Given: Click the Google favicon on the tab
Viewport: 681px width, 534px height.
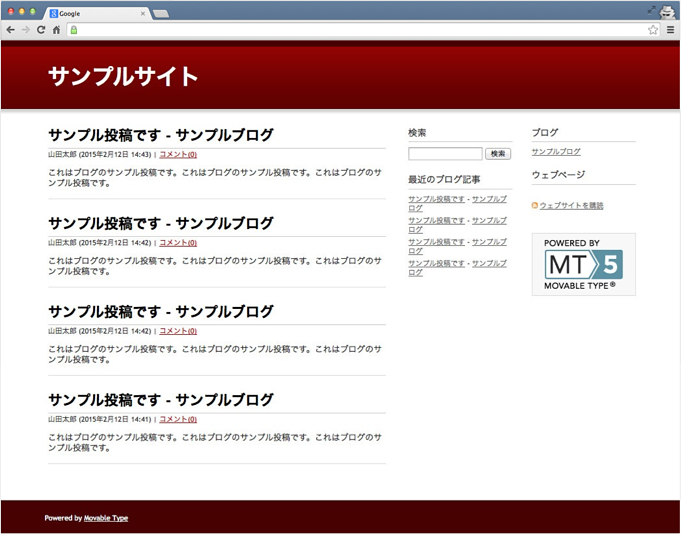Looking at the screenshot, I should click(x=54, y=13).
